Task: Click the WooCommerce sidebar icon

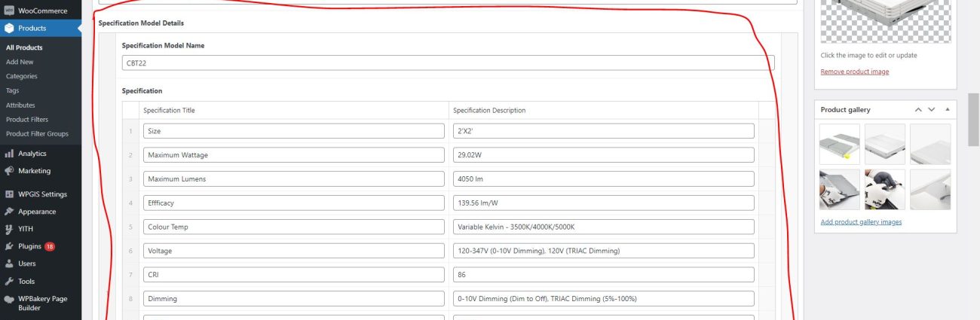Action: coord(9,11)
